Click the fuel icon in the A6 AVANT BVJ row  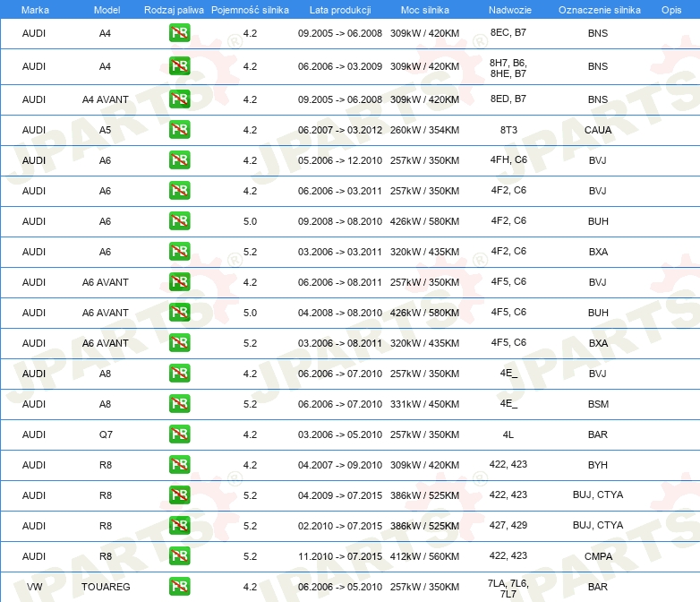(179, 282)
